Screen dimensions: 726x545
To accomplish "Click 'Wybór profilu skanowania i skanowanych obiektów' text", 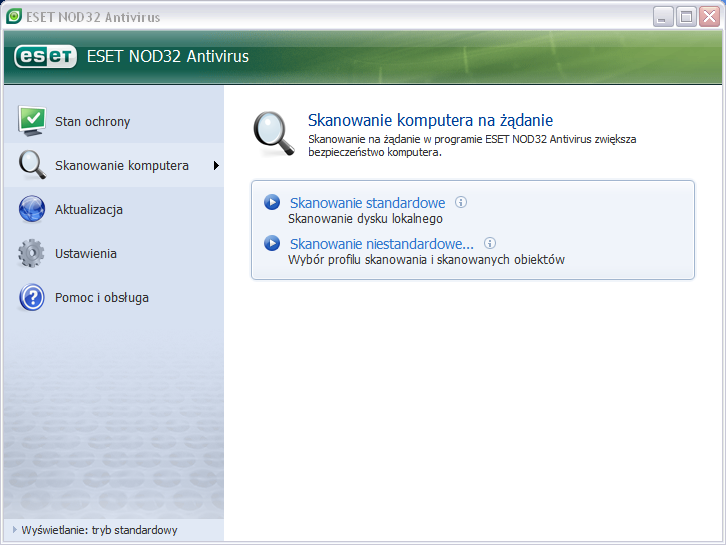I will coord(426,260).
